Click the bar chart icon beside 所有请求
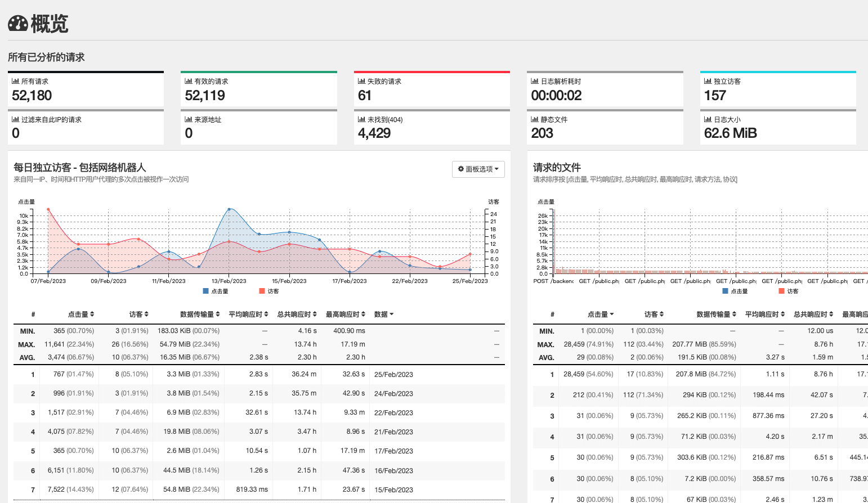868x503 pixels. tap(15, 81)
